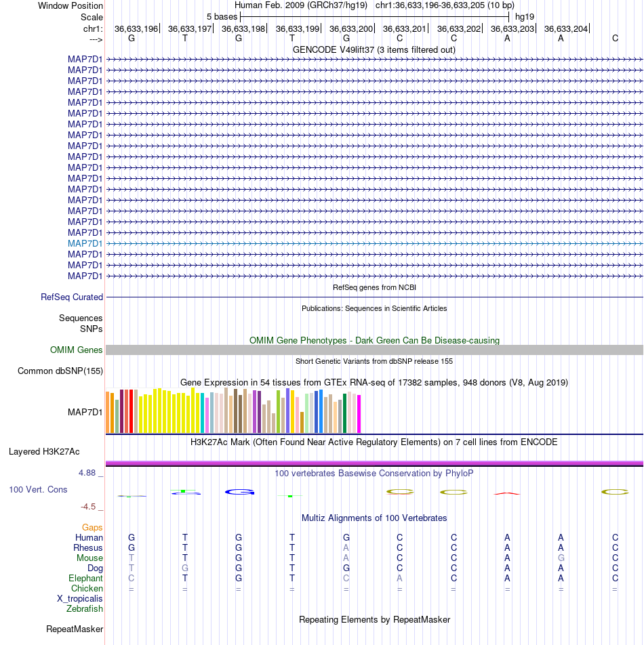Viewport: 644px width, 645px height.
Task: Select the Chicken alignment row label
Action: pos(87,588)
